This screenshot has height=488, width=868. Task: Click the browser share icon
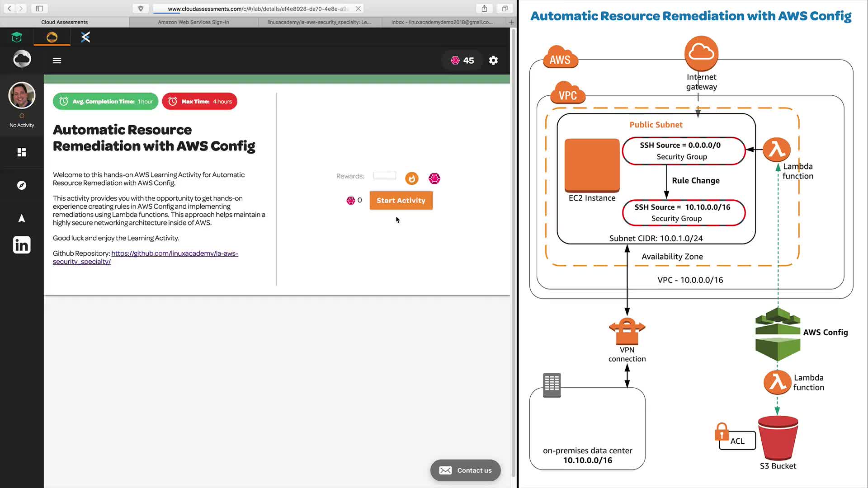click(x=484, y=9)
